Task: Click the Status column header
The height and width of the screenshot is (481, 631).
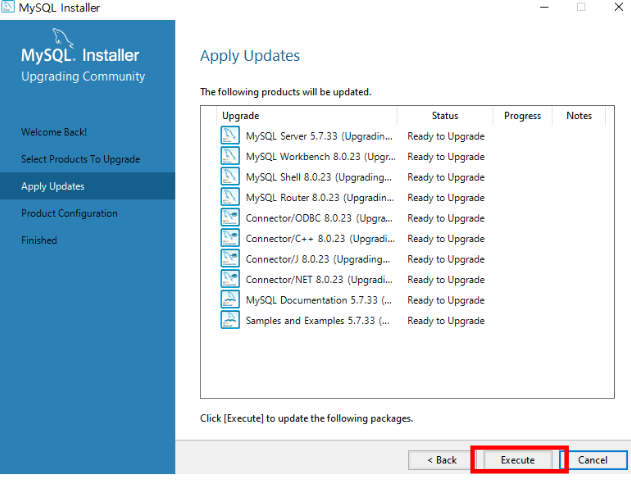Action: click(x=445, y=116)
